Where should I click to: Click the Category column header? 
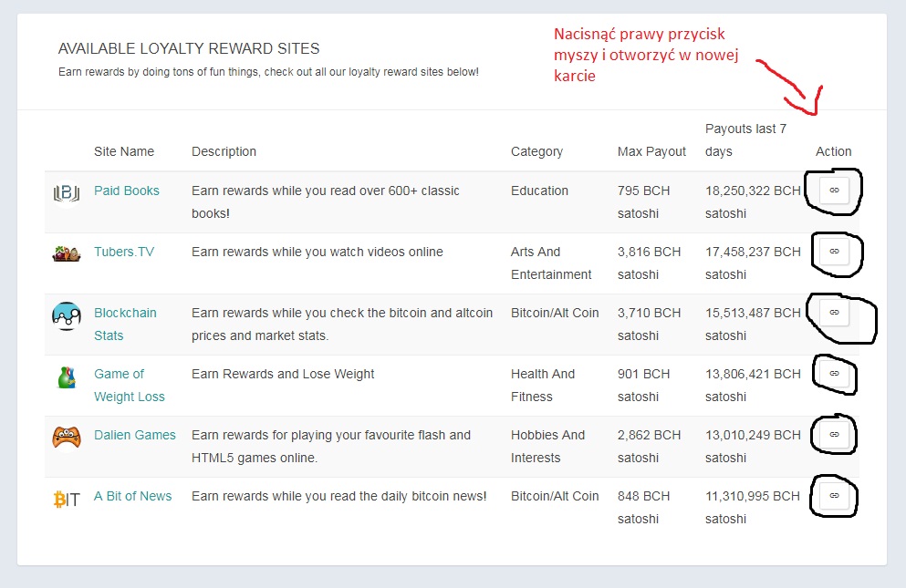tap(536, 151)
